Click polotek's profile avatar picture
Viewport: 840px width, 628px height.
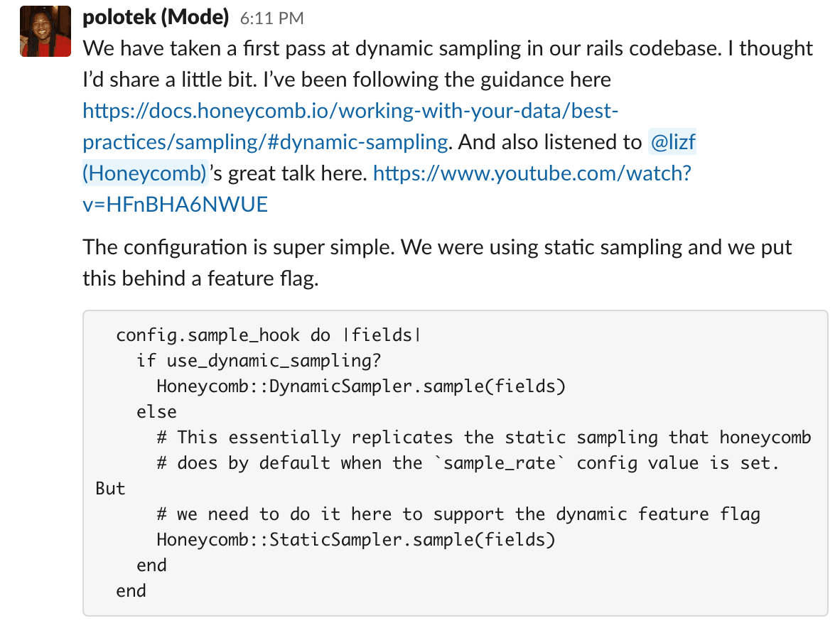coord(45,31)
